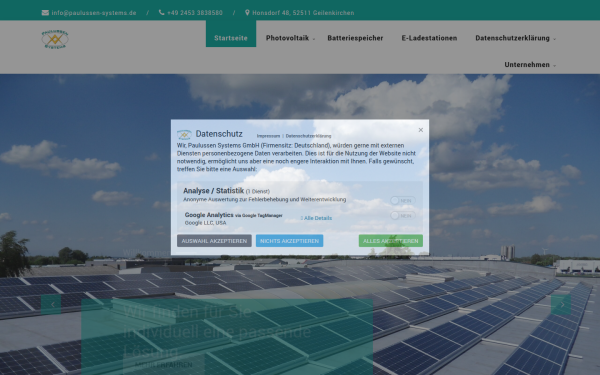
Task: Open the Impressum link in dialog
Action: tap(268, 136)
